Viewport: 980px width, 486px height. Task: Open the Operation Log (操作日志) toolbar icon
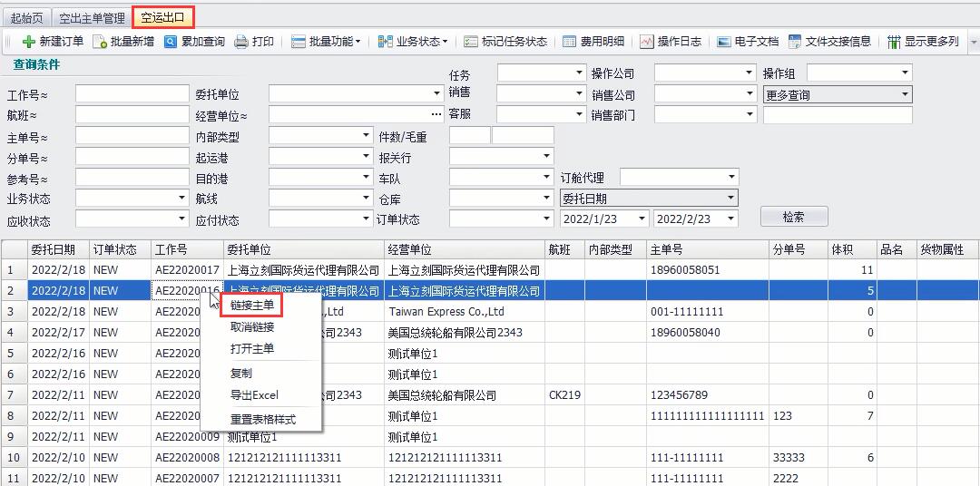coord(646,42)
